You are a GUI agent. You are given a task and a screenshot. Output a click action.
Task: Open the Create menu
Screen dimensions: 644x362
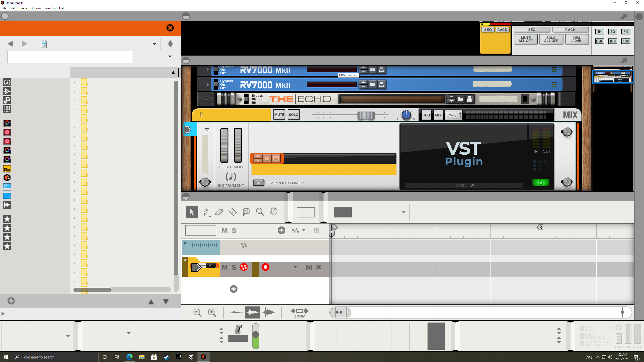pos(23,8)
